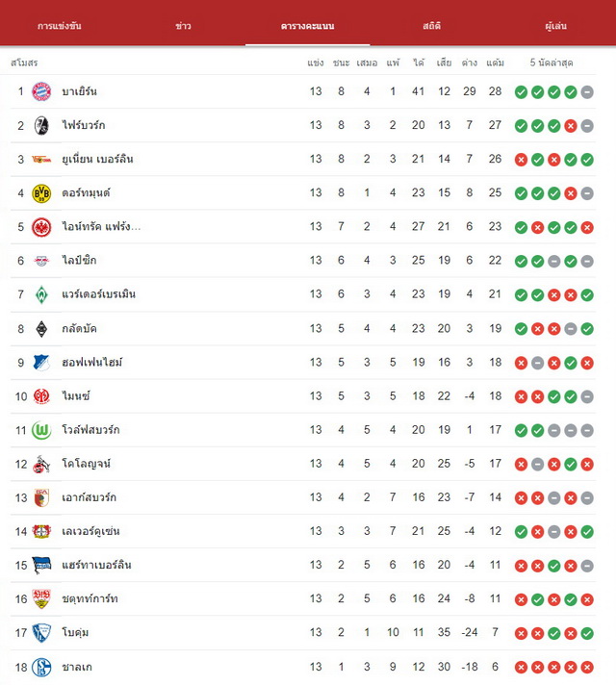The height and width of the screenshot is (685, 616).
Task: Click the Bayern Munich club crest
Action: pos(41,91)
